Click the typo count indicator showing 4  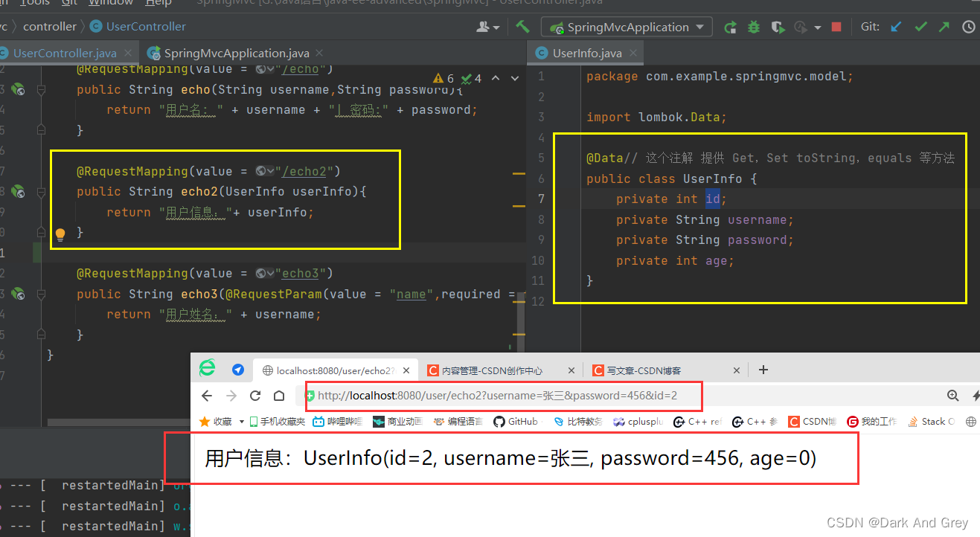click(x=472, y=78)
